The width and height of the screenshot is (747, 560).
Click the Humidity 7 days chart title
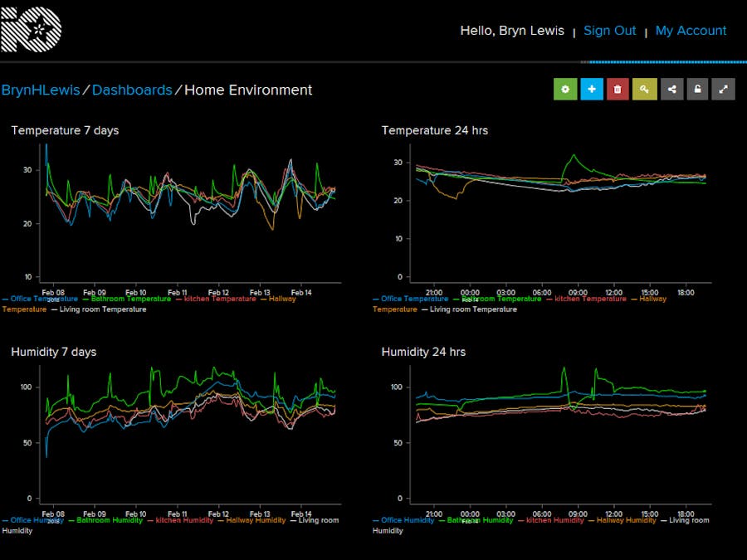pyautogui.click(x=53, y=352)
